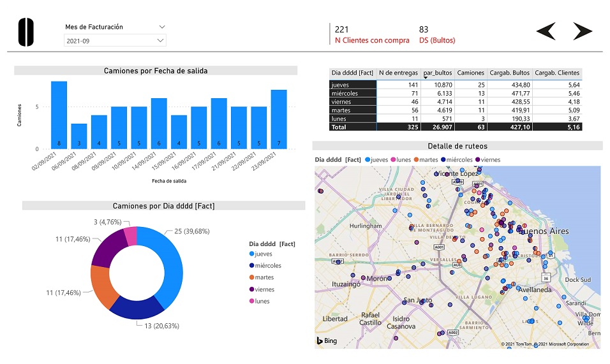Click the 3 (4,76%) donut label
The image size is (610, 364).
click(x=108, y=222)
